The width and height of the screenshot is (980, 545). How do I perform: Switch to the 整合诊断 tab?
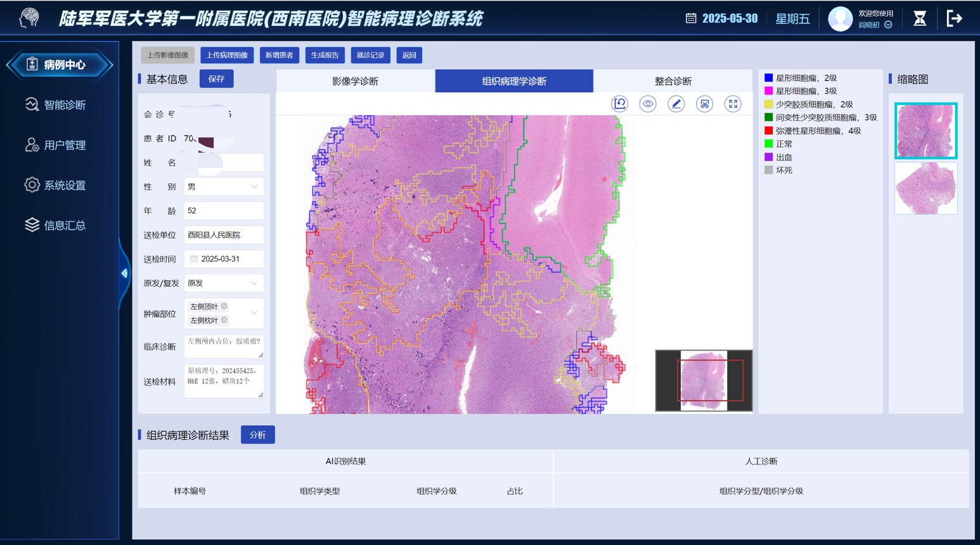673,81
